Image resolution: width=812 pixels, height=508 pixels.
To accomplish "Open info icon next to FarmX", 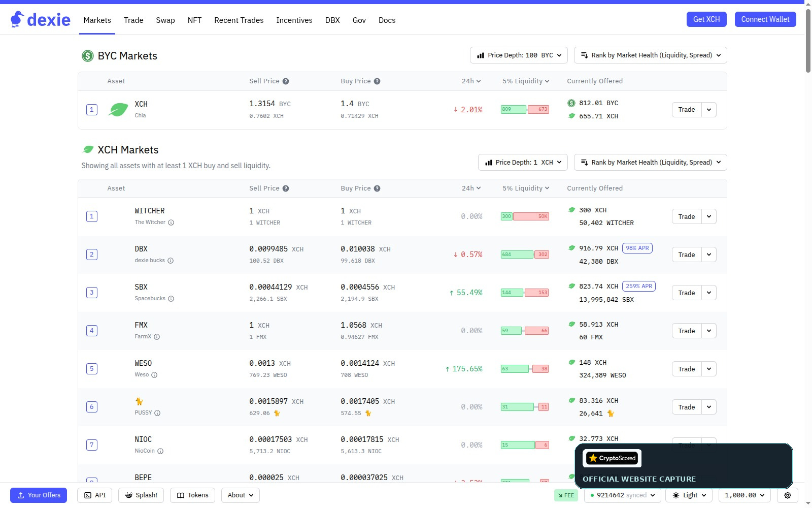I will pos(157,337).
